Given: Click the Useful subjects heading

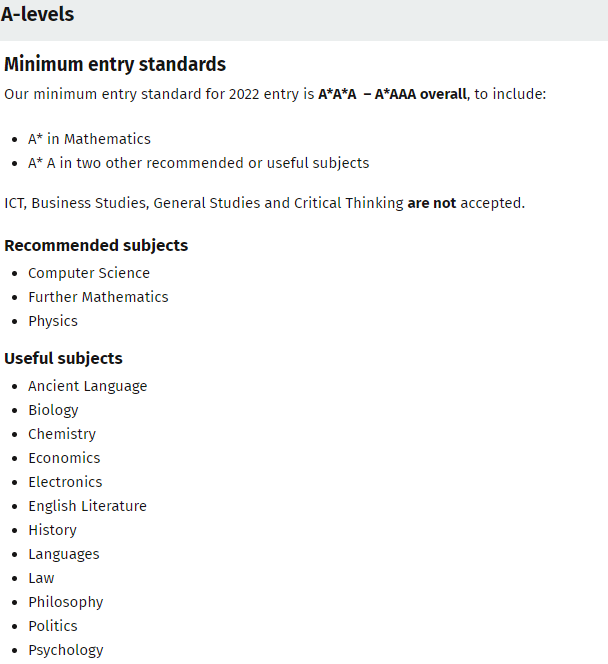Looking at the screenshot, I should click(x=64, y=359).
